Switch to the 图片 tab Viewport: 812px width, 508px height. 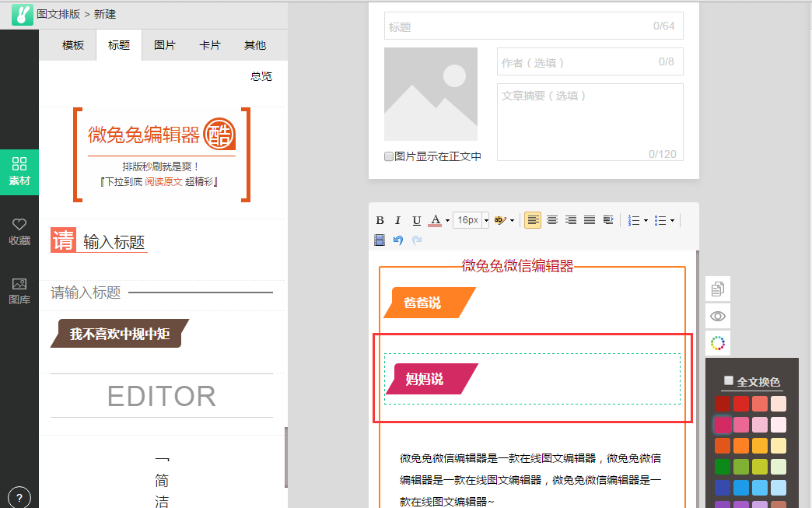coord(164,45)
